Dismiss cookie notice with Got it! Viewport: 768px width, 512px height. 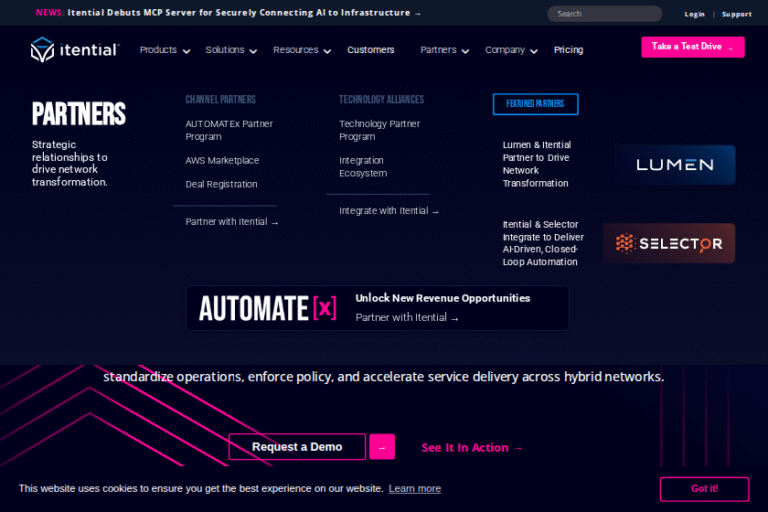click(x=704, y=489)
